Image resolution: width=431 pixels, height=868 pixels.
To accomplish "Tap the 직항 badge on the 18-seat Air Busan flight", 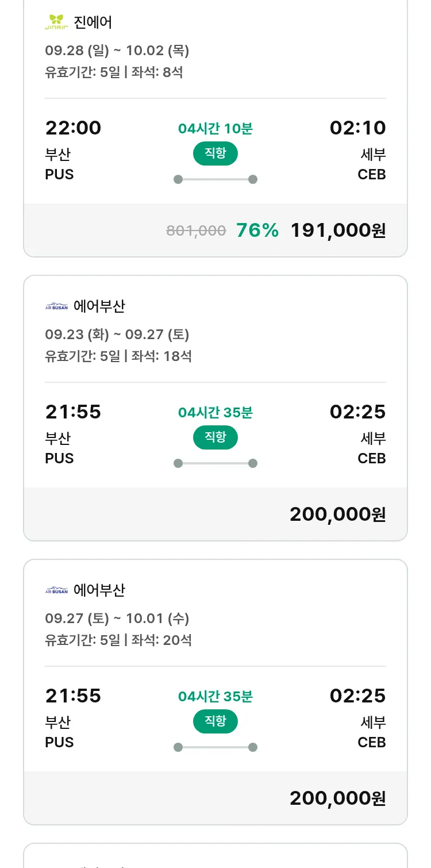I will [x=215, y=437].
